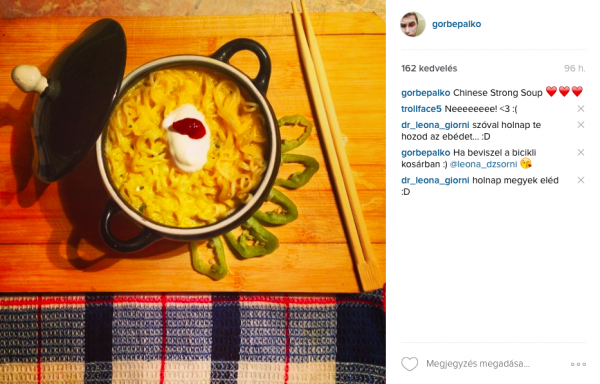This screenshot has width=600, height=384.
Task: Open gorbepalko username at the top
Action: coord(457,24)
